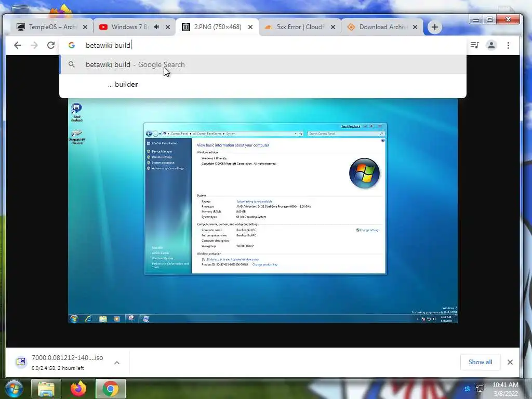
Task: Select the betawiki build Google Search suggestion
Action: (x=263, y=64)
